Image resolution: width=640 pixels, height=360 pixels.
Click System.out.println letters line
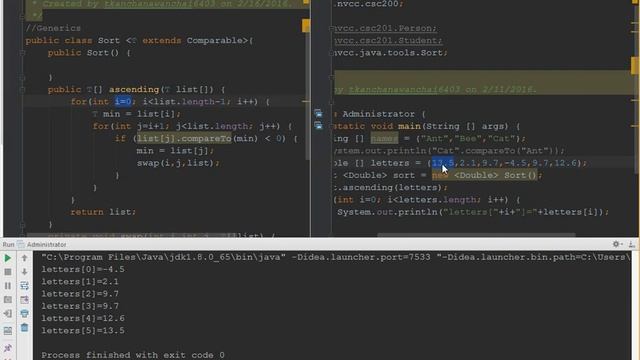[x=473, y=212]
